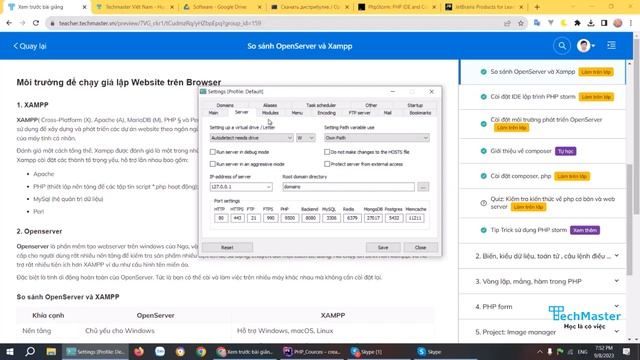
Task: Click the MySQL port field
Action: pos(331,218)
